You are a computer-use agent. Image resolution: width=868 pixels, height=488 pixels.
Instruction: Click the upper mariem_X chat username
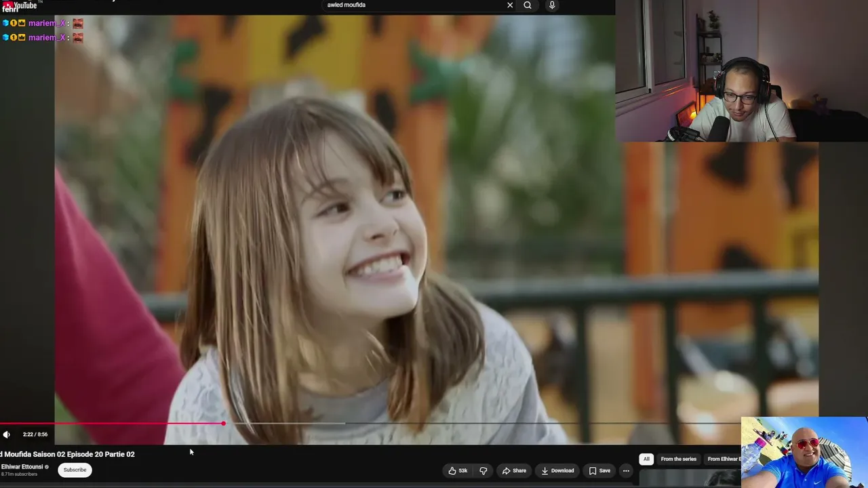(47, 23)
